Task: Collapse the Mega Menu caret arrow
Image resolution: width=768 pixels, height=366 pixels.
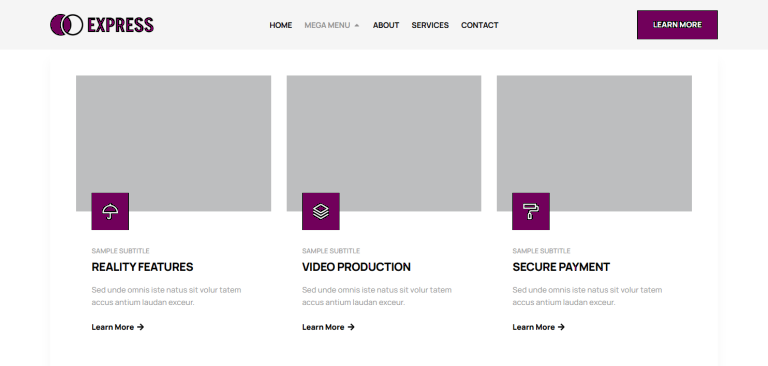Action: (357, 25)
